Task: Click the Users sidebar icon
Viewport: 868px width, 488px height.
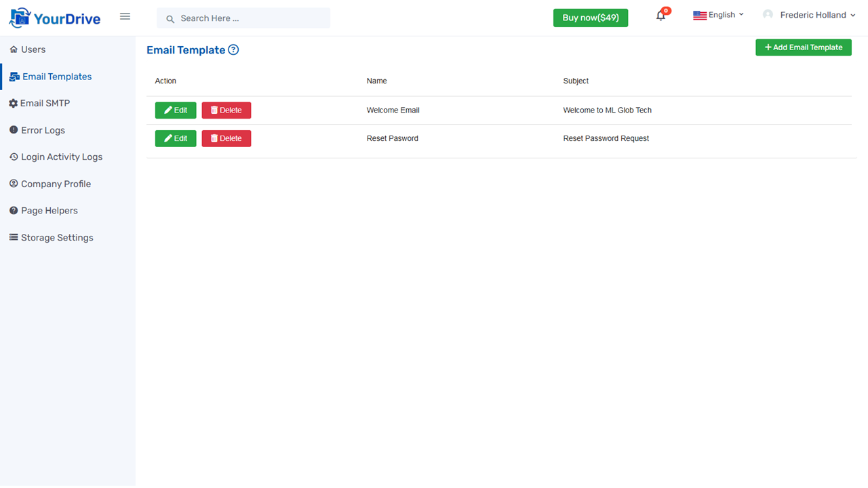Action: [x=12, y=49]
